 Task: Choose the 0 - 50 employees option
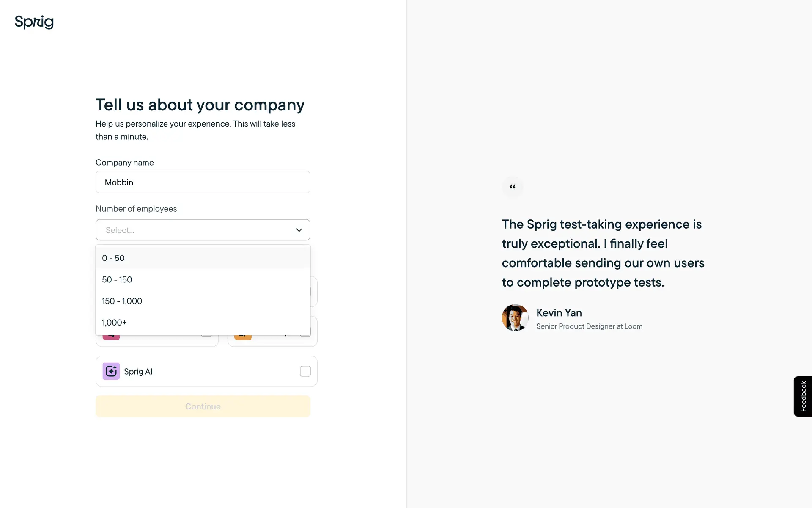click(x=203, y=258)
